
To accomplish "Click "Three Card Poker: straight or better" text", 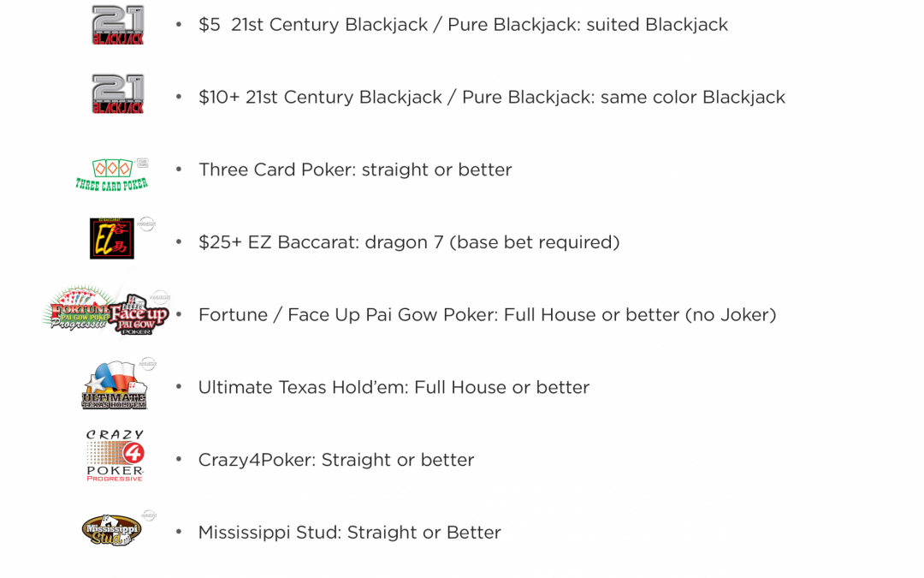I will (355, 170).
